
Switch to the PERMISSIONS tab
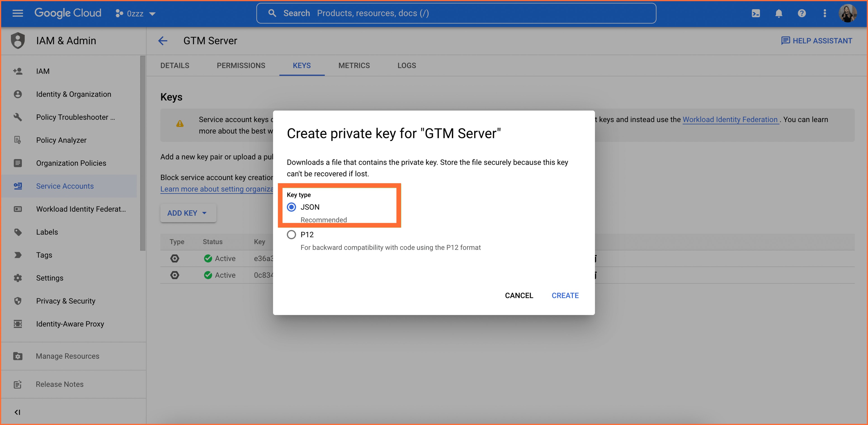point(241,65)
